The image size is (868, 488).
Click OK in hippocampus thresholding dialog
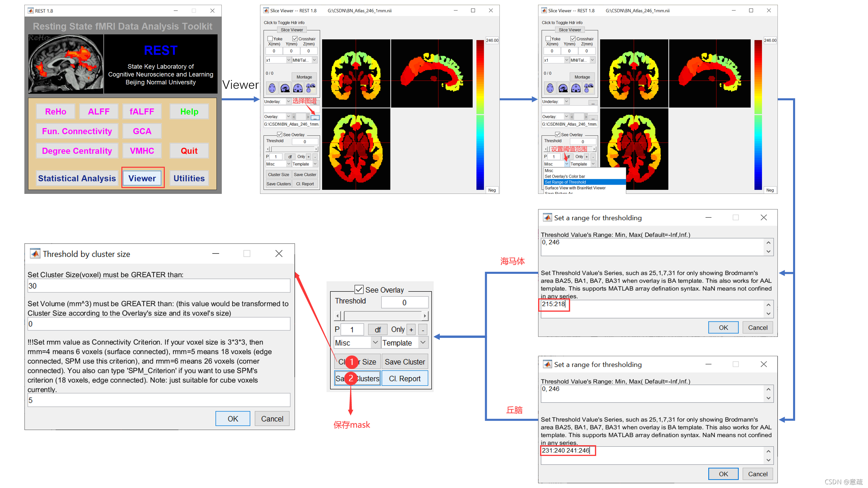click(x=723, y=326)
